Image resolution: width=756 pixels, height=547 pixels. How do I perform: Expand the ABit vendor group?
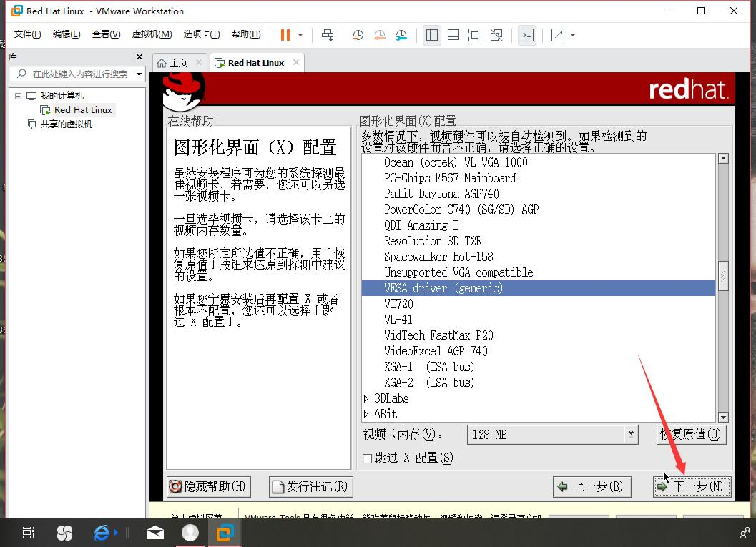(x=366, y=414)
